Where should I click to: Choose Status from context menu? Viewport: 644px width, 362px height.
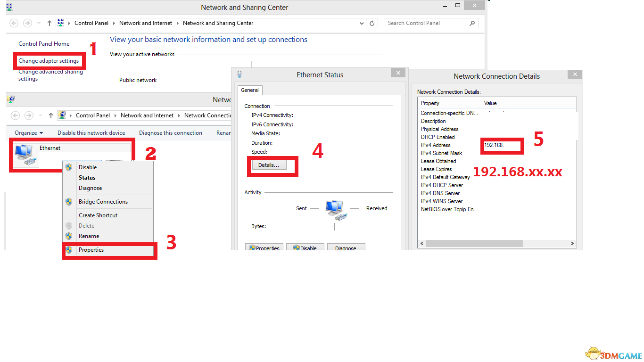[x=108, y=178]
